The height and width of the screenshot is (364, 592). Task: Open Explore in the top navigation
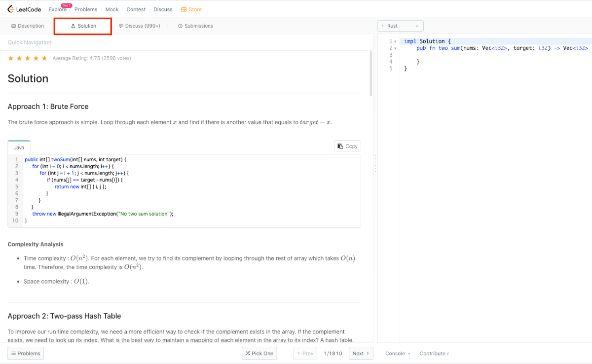[x=57, y=10]
